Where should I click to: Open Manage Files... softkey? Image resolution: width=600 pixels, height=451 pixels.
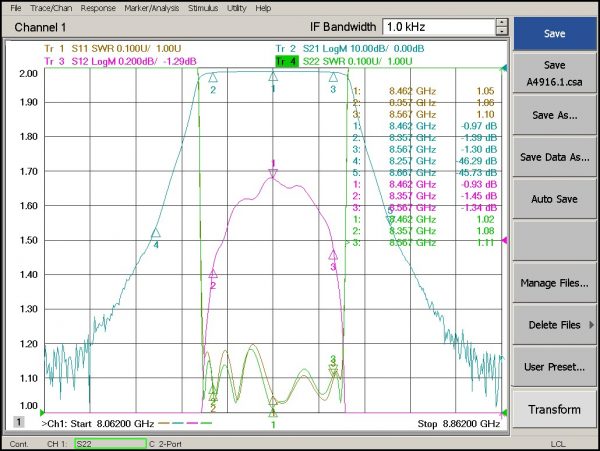[554, 283]
